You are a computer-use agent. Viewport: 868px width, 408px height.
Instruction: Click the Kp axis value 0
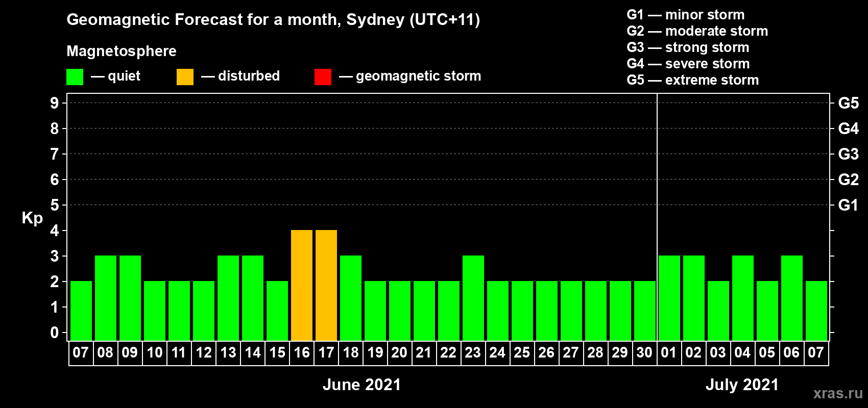pos(55,333)
